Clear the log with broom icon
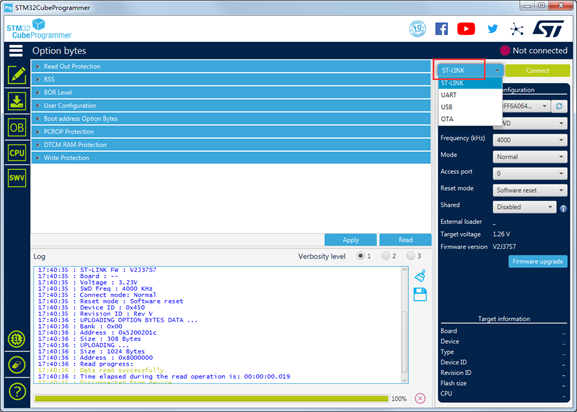 click(x=420, y=276)
